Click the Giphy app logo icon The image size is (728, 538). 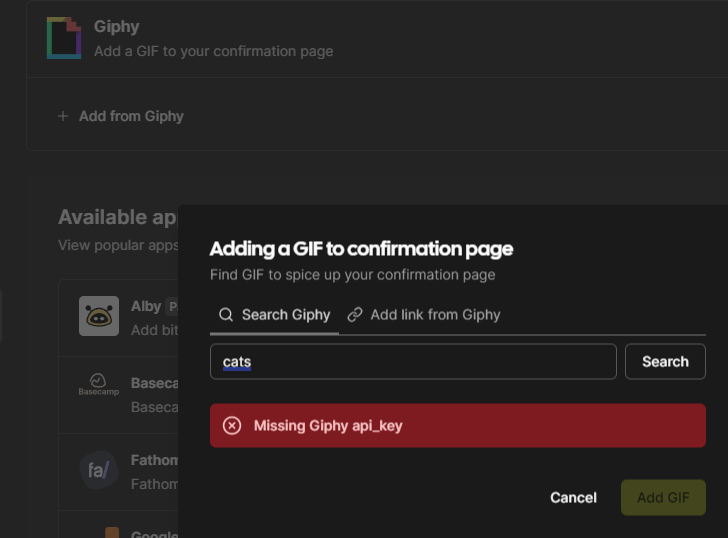click(64, 38)
